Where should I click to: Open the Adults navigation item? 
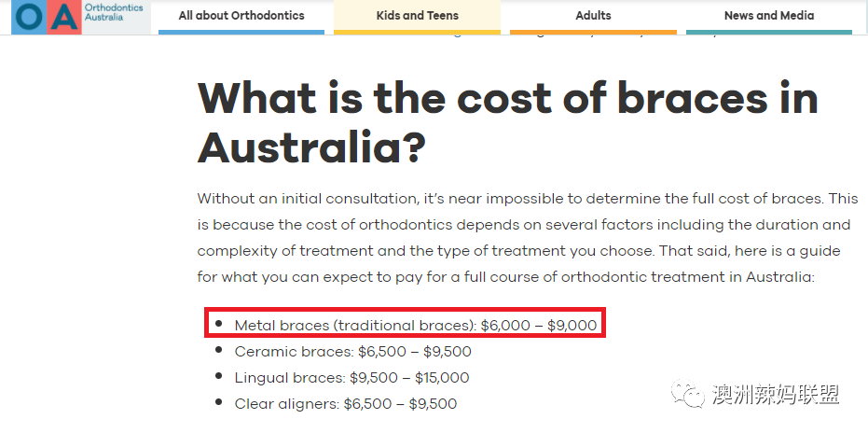pyautogui.click(x=593, y=16)
